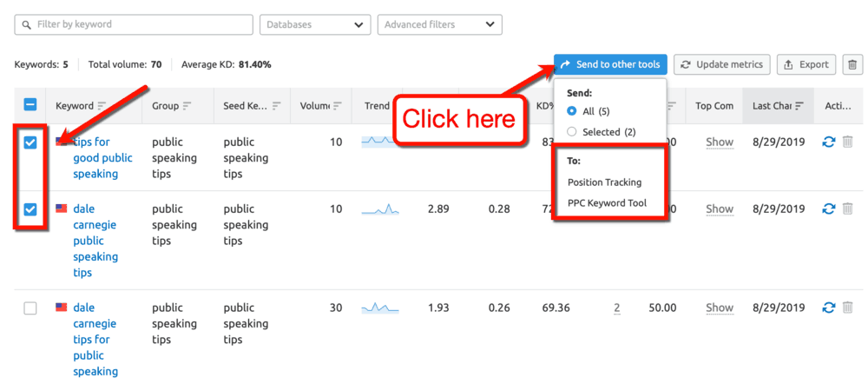Click the toolbar trash button next to Export
This screenshot has height=384, width=868.
tap(852, 65)
